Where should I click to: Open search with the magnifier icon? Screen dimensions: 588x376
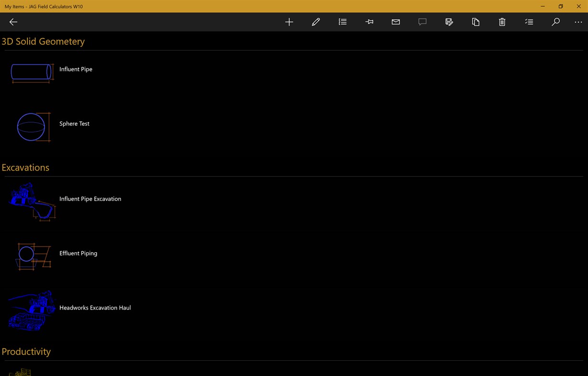pos(555,21)
